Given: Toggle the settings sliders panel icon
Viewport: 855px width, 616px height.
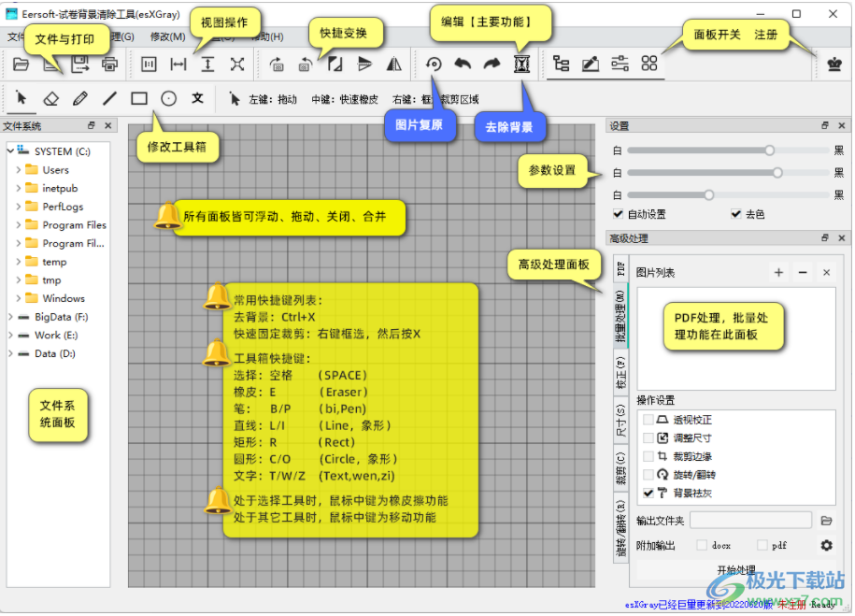Looking at the screenshot, I should [x=620, y=64].
